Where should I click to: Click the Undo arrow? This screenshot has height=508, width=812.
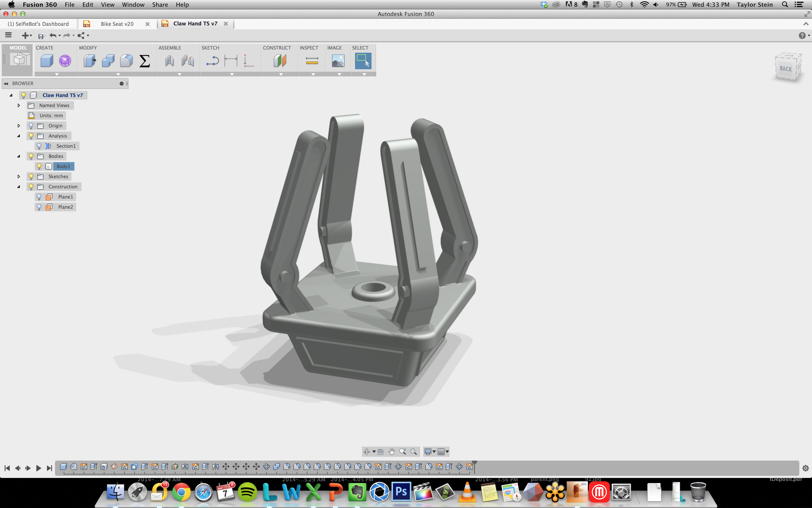point(53,35)
